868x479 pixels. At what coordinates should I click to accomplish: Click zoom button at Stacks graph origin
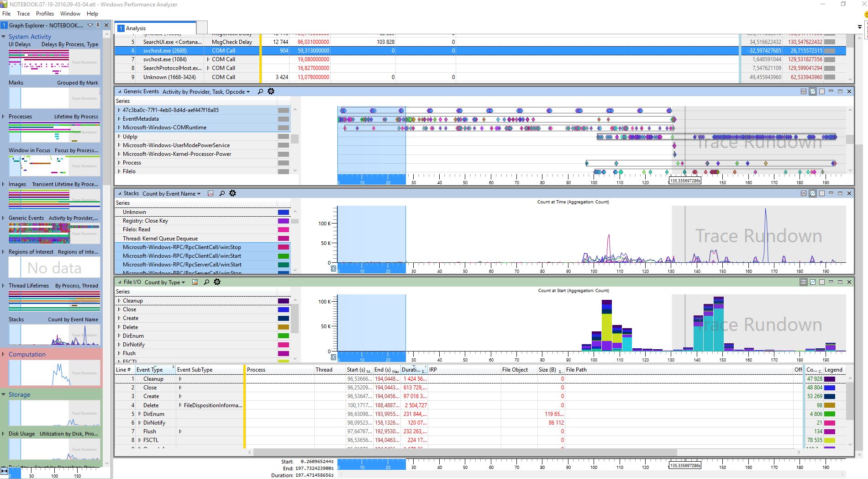point(333,268)
